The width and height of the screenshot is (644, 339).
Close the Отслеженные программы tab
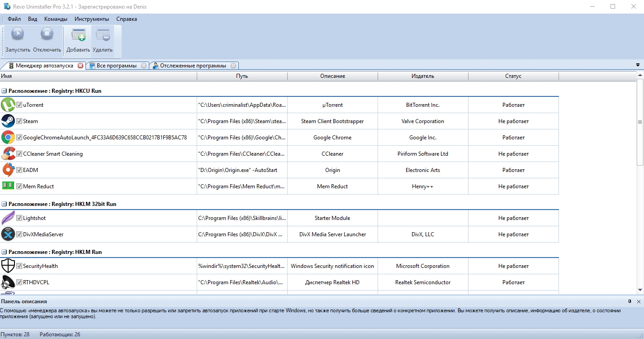tap(233, 66)
